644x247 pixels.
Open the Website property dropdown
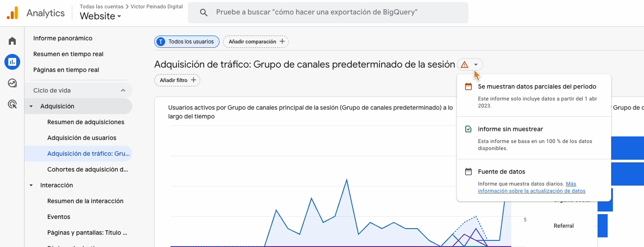coord(100,16)
